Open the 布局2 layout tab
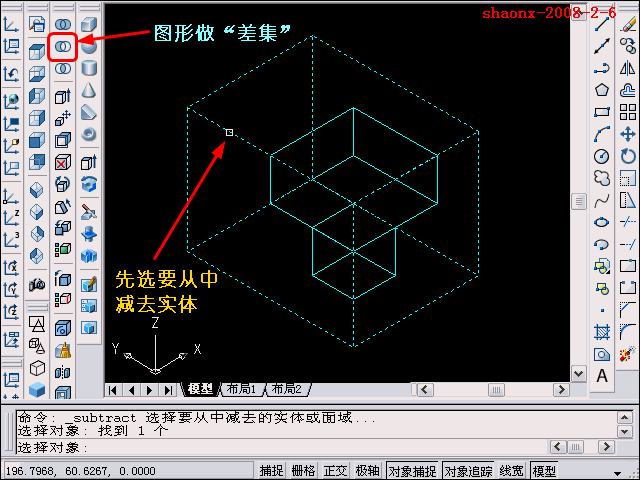The width and height of the screenshot is (640, 480). 288,389
